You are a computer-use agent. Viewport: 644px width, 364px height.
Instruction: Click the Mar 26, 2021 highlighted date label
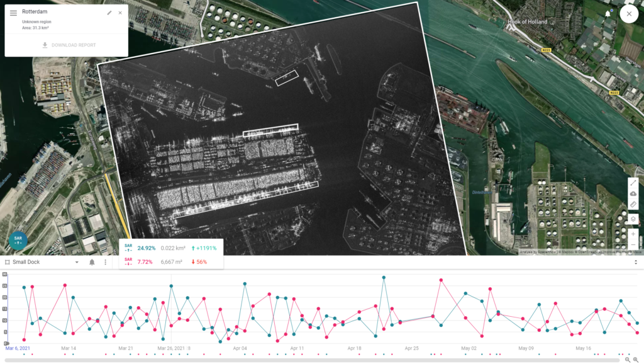pos(171,348)
